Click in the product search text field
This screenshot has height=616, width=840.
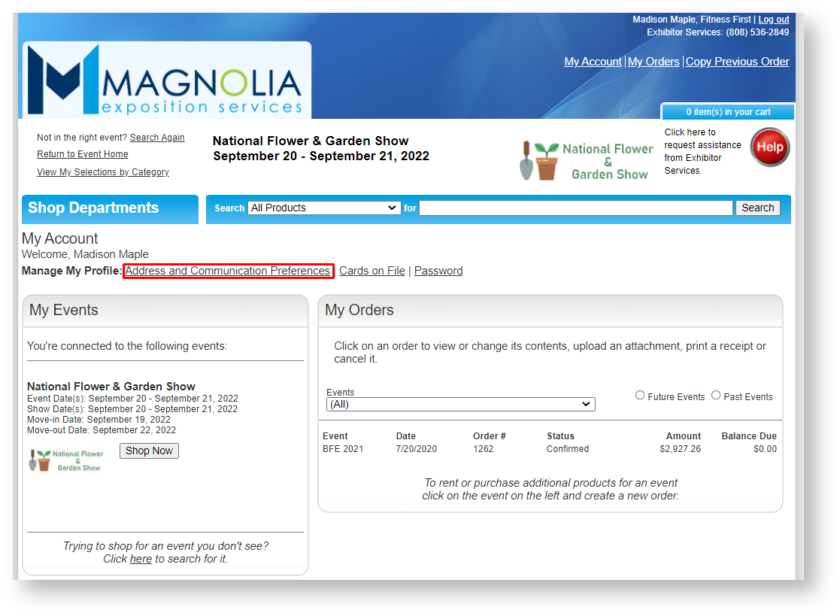tap(575, 208)
